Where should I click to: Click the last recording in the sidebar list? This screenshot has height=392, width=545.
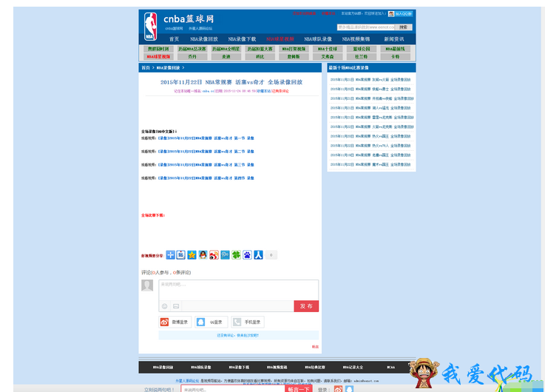click(x=370, y=164)
